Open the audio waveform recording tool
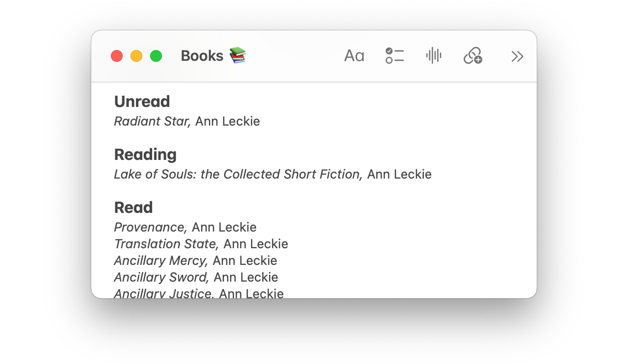628x364 pixels. (x=433, y=55)
